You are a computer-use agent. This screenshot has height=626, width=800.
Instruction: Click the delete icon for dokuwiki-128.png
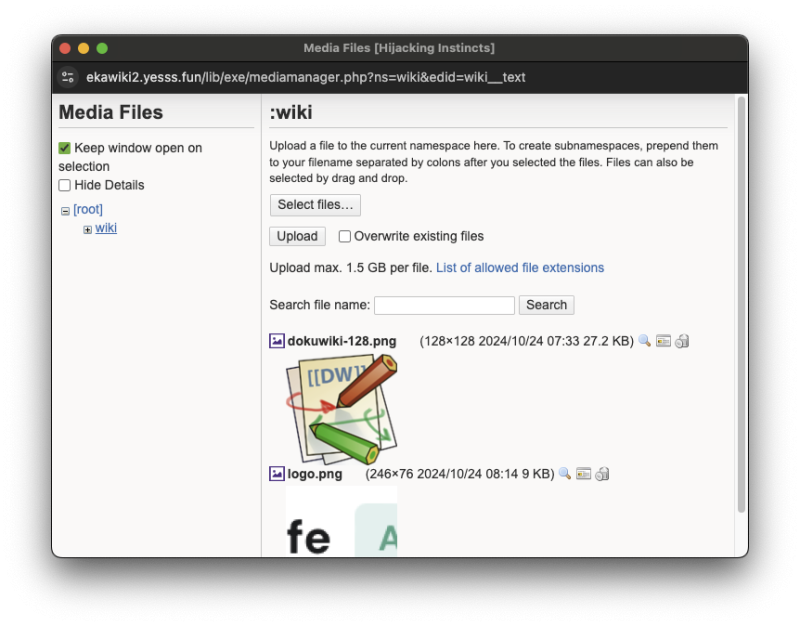pyautogui.click(x=682, y=341)
